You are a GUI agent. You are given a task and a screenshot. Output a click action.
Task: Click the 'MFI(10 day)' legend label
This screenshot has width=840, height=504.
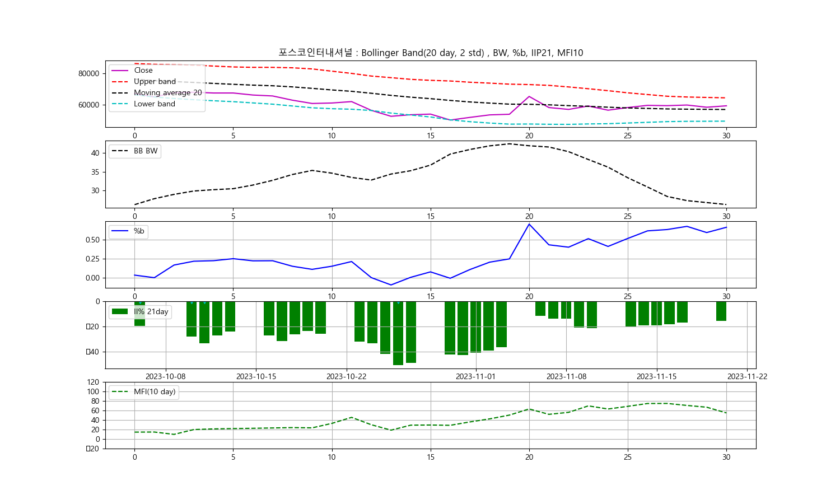coord(155,391)
